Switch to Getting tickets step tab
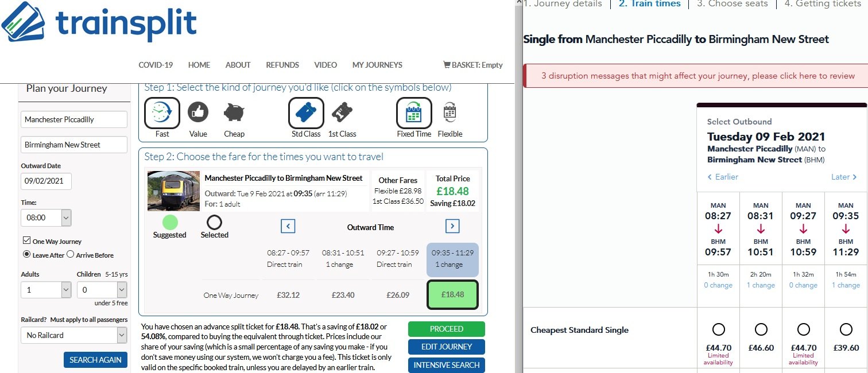 (823, 4)
